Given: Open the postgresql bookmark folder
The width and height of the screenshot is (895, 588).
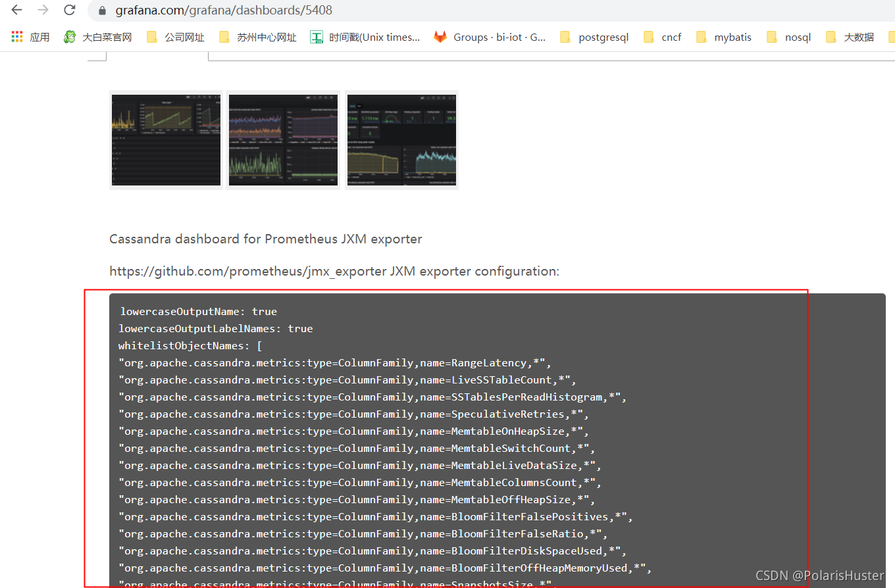Looking at the screenshot, I should (594, 37).
